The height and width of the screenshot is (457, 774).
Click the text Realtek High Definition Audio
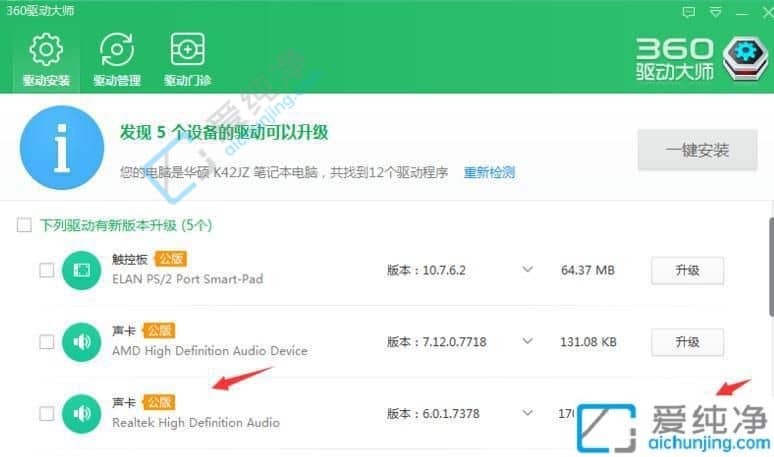point(196,423)
